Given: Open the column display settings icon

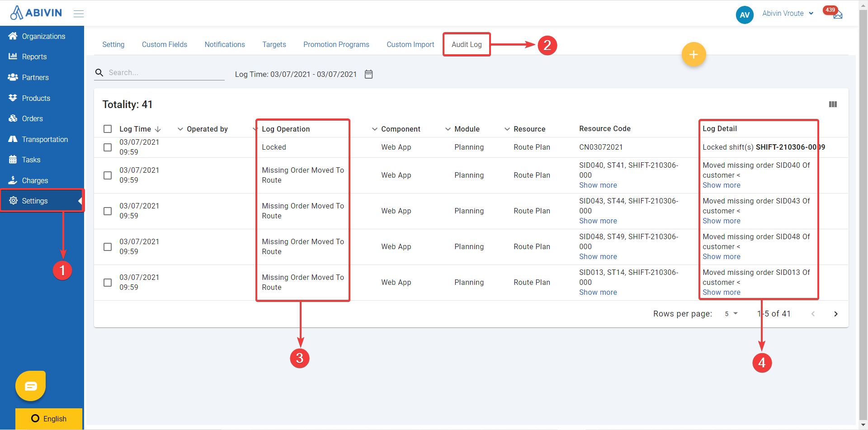Looking at the screenshot, I should [x=833, y=104].
